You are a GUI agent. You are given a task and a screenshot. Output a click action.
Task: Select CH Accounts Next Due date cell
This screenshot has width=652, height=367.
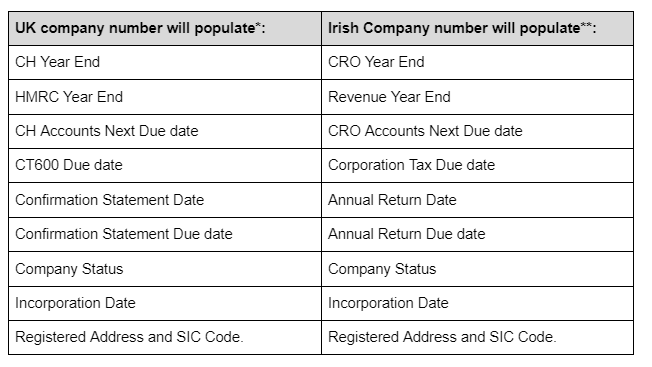(x=165, y=131)
